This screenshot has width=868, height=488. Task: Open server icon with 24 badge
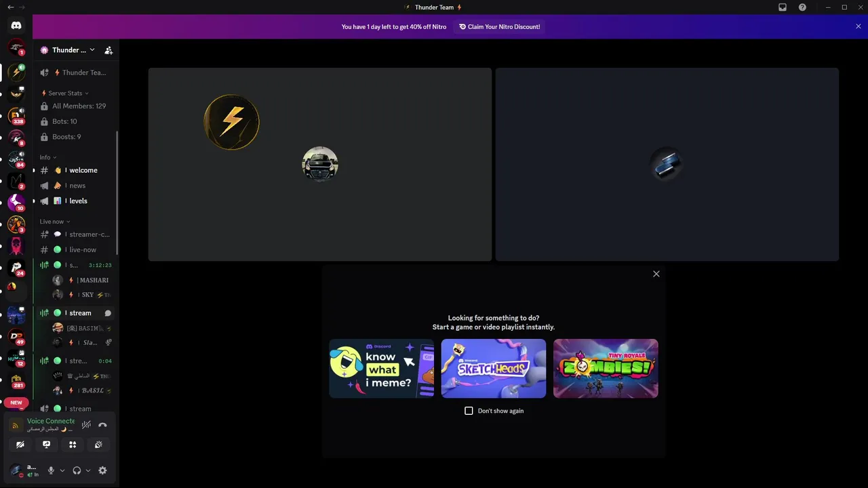[16, 268]
